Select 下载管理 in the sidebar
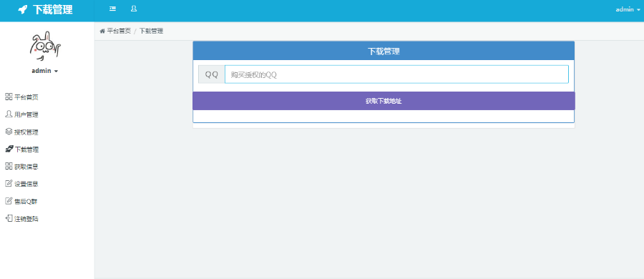Viewport: 644px width, 279px height. (x=26, y=150)
